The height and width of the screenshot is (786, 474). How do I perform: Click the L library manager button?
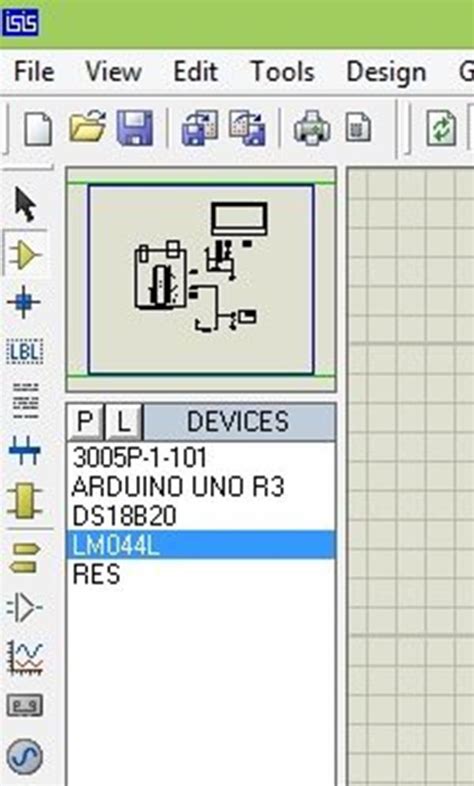point(124,422)
